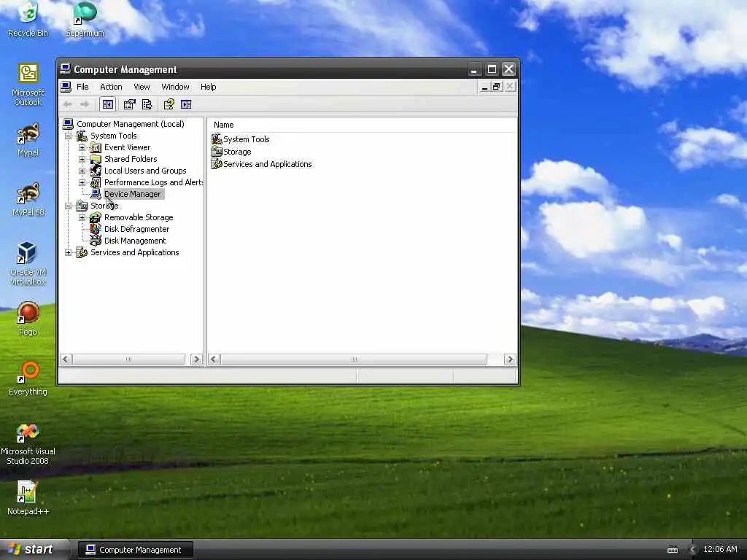The image size is (747, 560).
Task: Restore the inner console window via menu-bar button
Action: coord(496,87)
